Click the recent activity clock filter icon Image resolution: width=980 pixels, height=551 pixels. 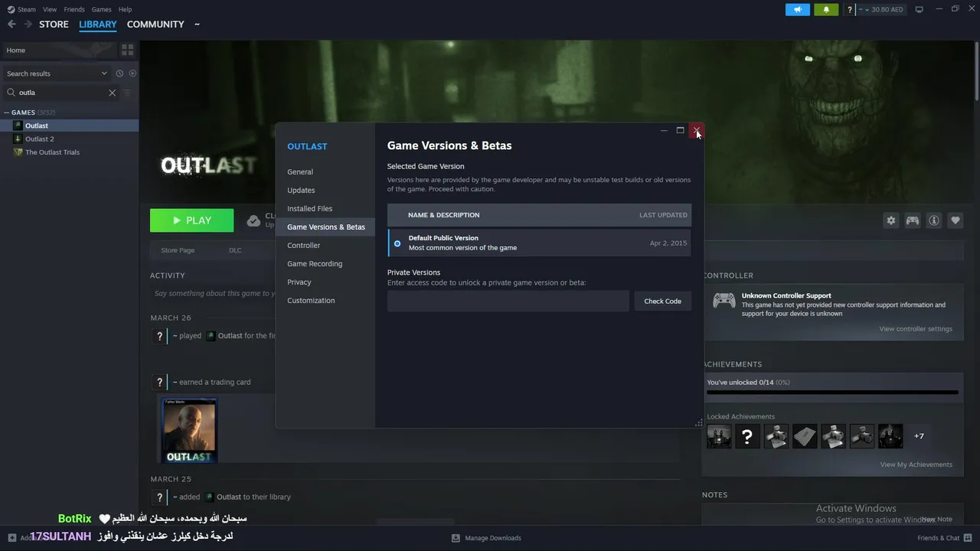point(119,73)
